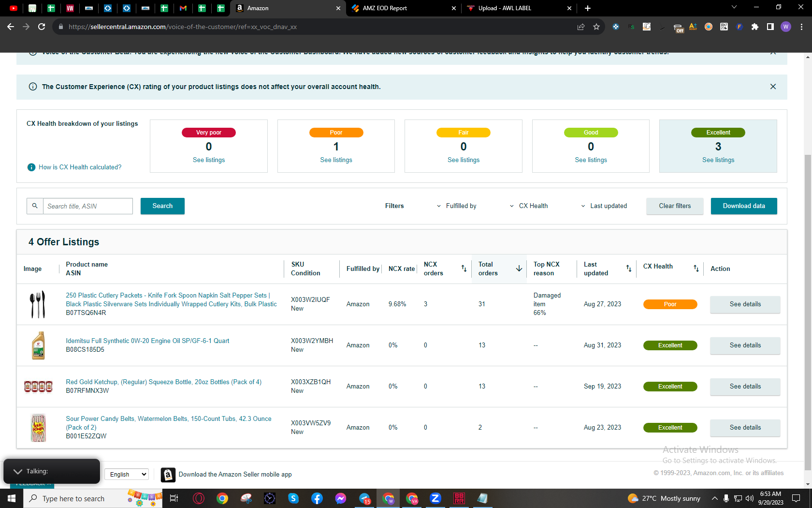Open Facebook from the taskbar

click(x=317, y=498)
